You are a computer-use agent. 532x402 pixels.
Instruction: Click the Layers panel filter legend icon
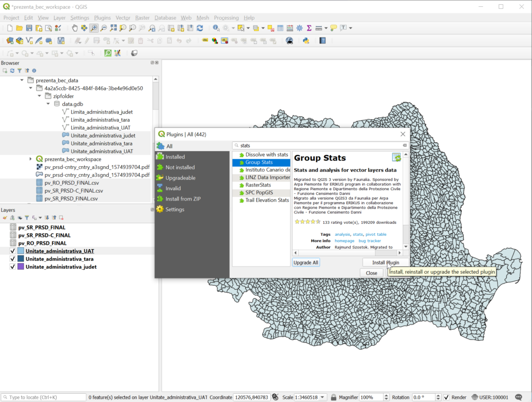26,218
